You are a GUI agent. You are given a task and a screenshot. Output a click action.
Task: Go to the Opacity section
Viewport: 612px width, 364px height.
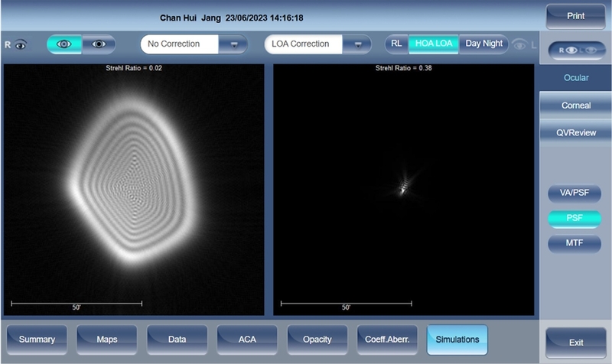click(x=317, y=339)
